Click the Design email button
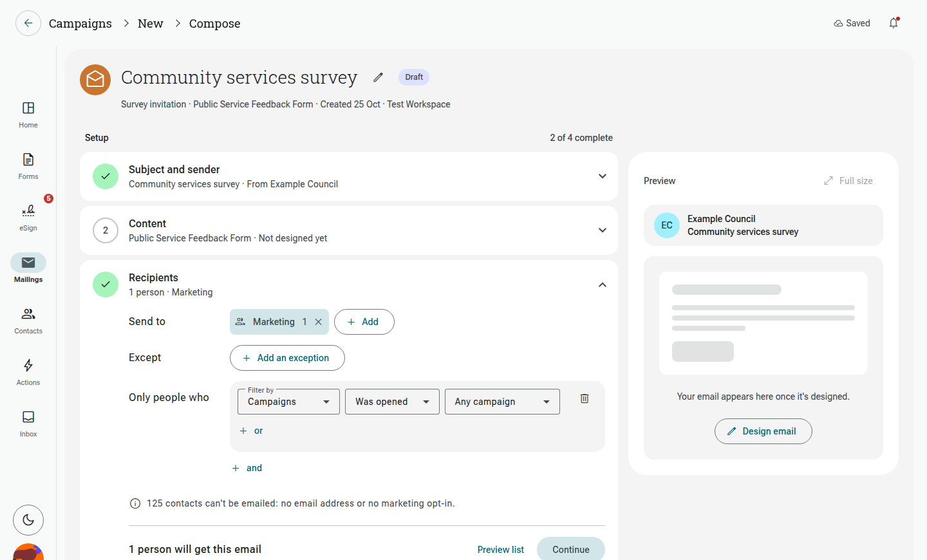 pos(763,431)
